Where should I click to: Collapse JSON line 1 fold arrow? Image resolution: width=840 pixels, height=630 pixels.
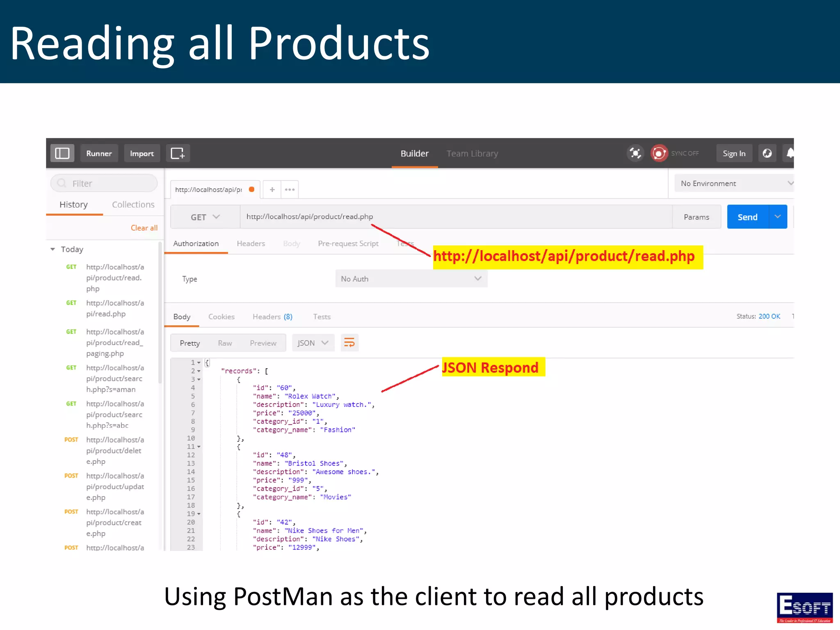pyautogui.click(x=199, y=363)
